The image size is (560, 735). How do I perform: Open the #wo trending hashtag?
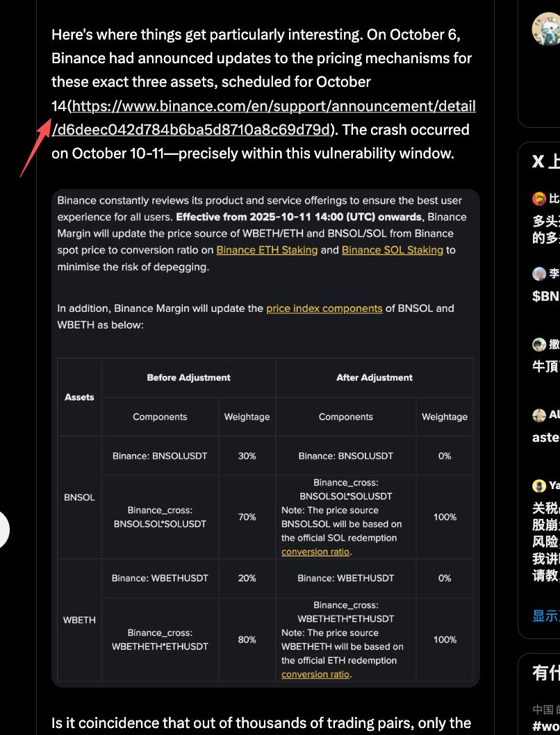coord(546,726)
